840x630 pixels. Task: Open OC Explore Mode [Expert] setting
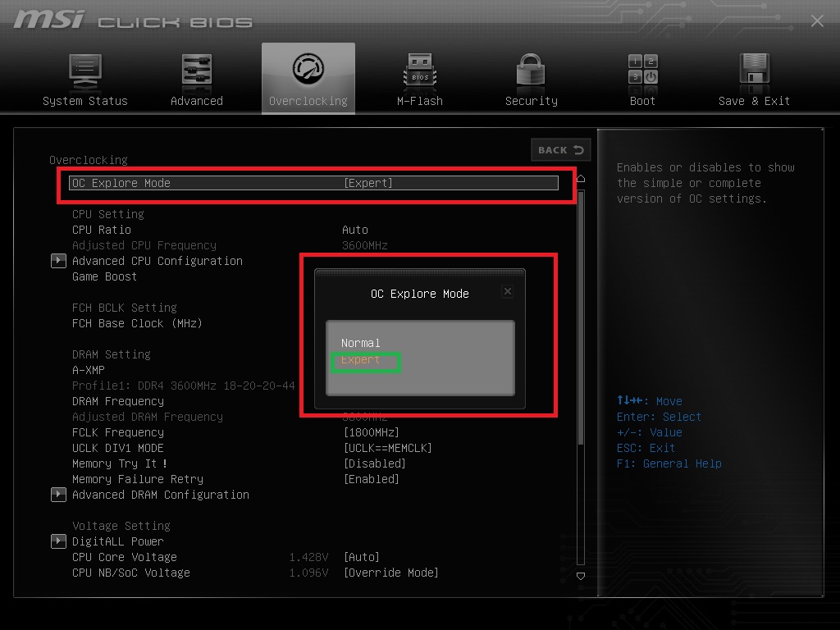[x=313, y=183]
